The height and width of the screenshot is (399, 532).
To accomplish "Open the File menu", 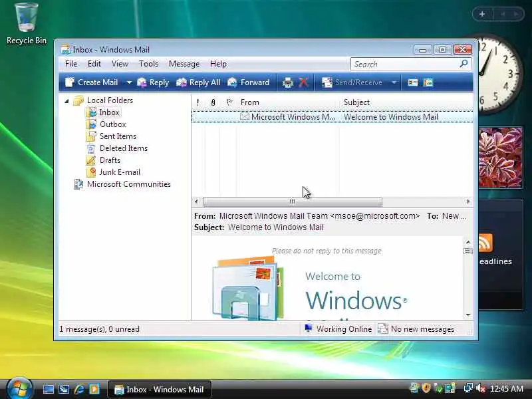I will [71, 64].
